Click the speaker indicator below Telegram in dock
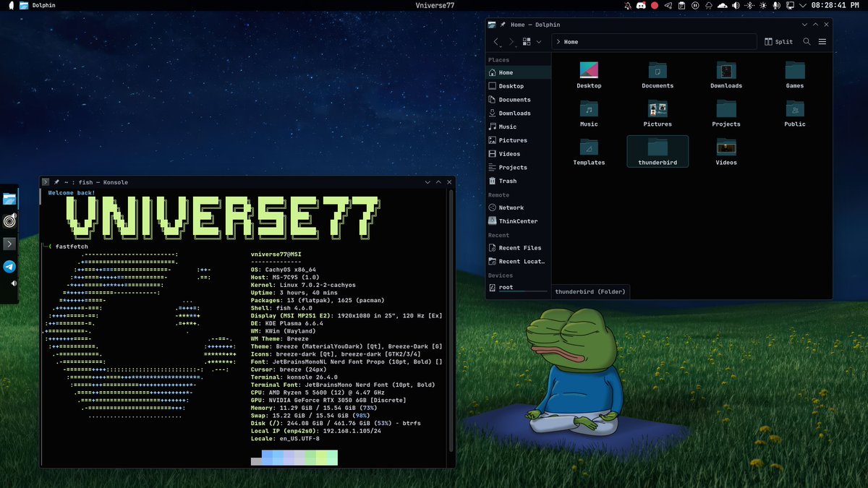This screenshot has height=488, width=868. (x=14, y=283)
